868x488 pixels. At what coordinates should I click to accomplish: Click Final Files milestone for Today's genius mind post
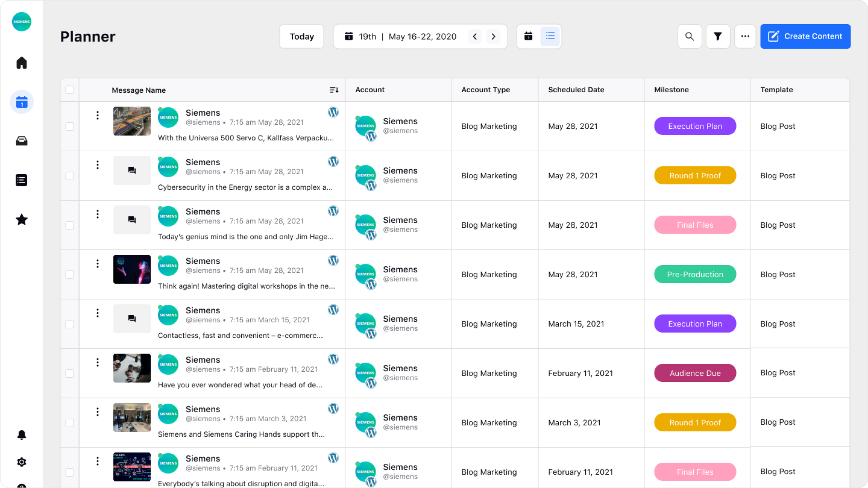[x=695, y=225]
